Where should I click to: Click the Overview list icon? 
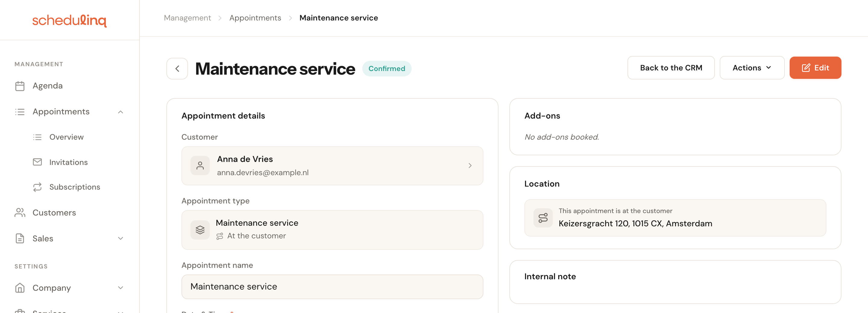point(37,137)
